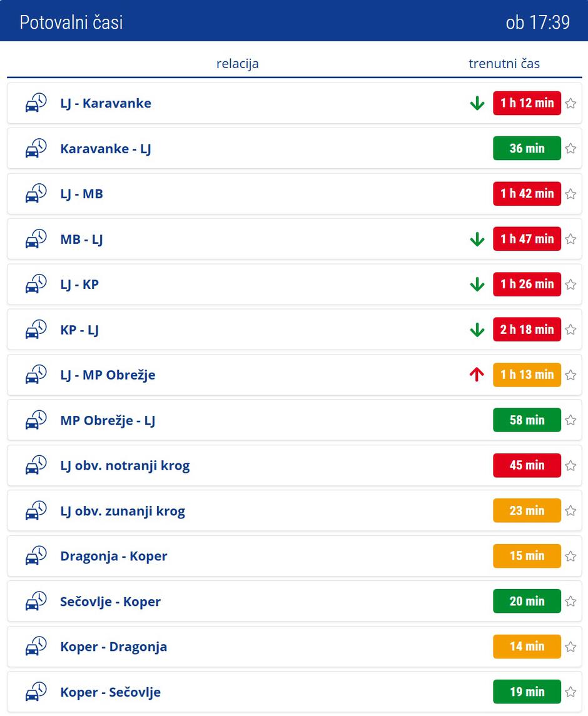
Task: Click the car-clock icon beside Koper - Sečovlje
Action: [36, 692]
